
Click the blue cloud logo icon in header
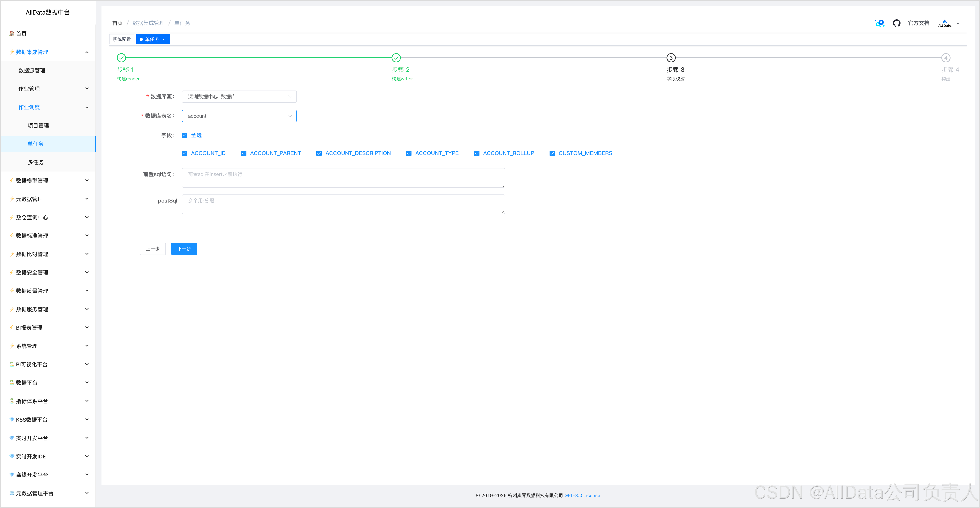coord(879,23)
